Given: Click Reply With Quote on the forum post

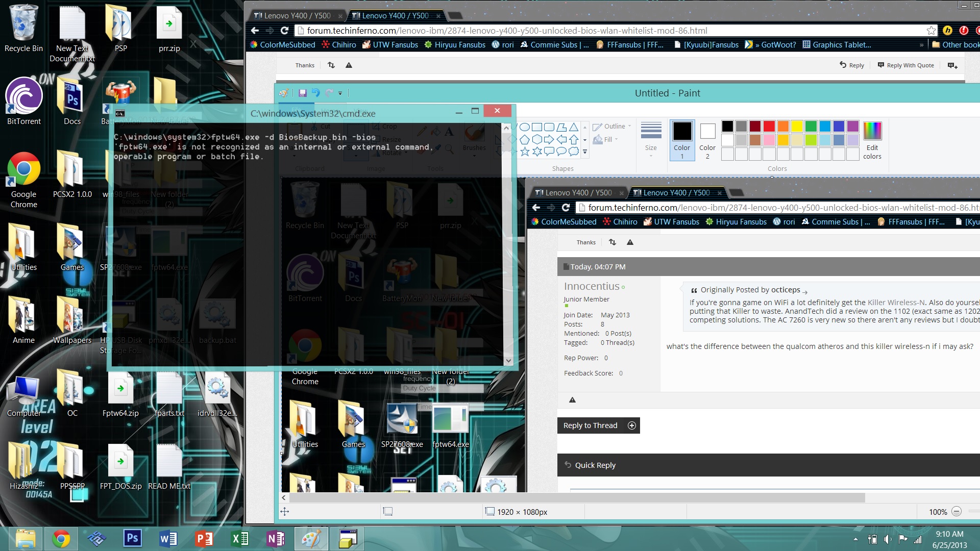Looking at the screenshot, I should [905, 65].
